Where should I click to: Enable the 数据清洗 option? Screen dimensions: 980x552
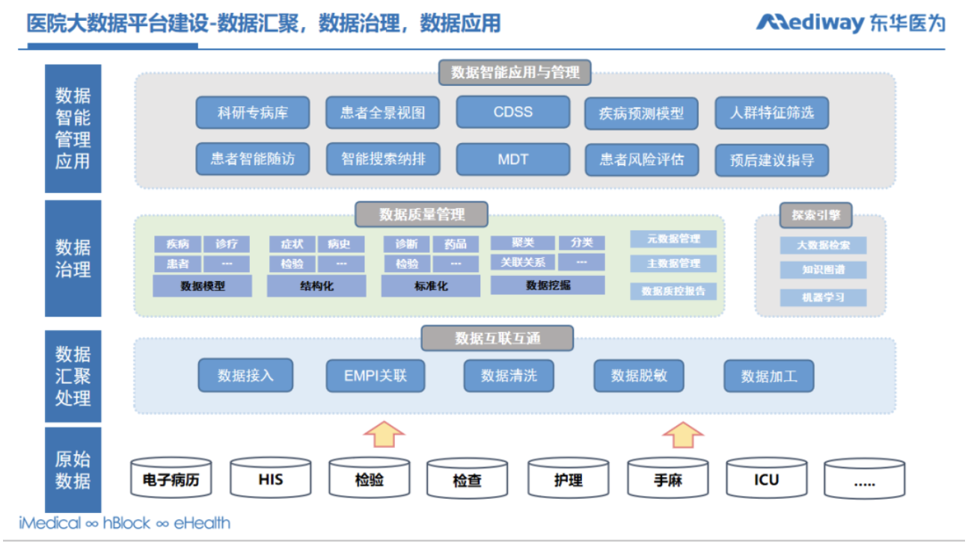tap(507, 376)
